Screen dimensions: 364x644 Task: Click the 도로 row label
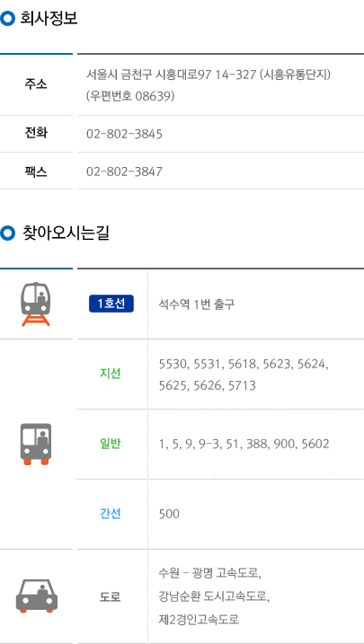click(x=111, y=596)
